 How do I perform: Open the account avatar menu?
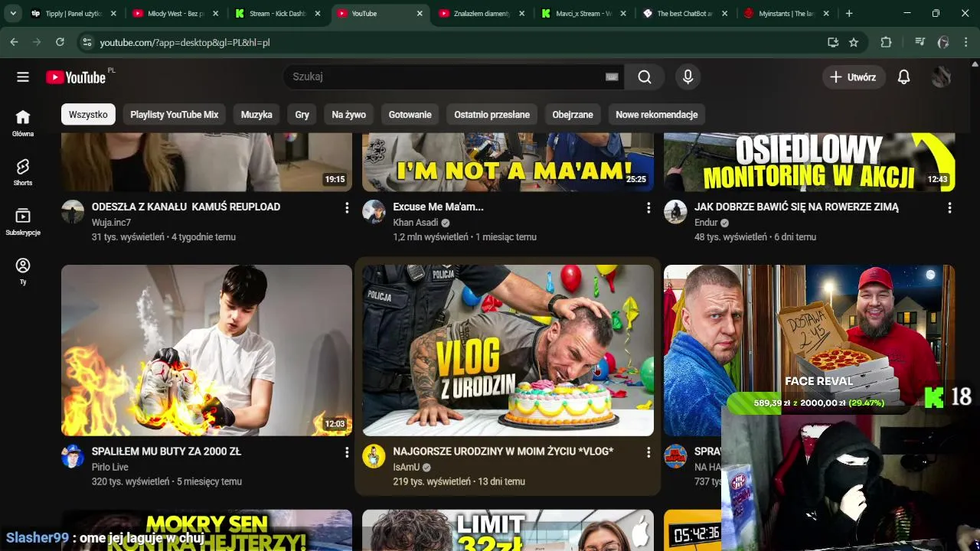(x=941, y=77)
